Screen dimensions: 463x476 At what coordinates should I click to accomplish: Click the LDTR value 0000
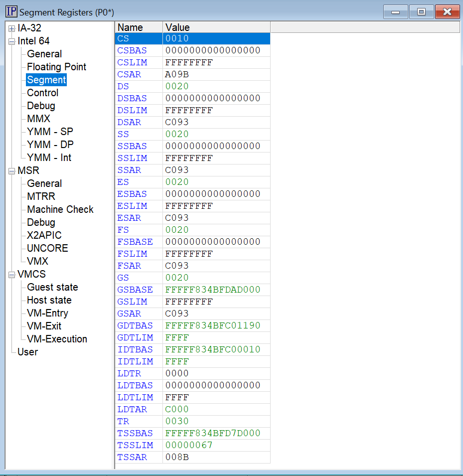[x=177, y=373]
